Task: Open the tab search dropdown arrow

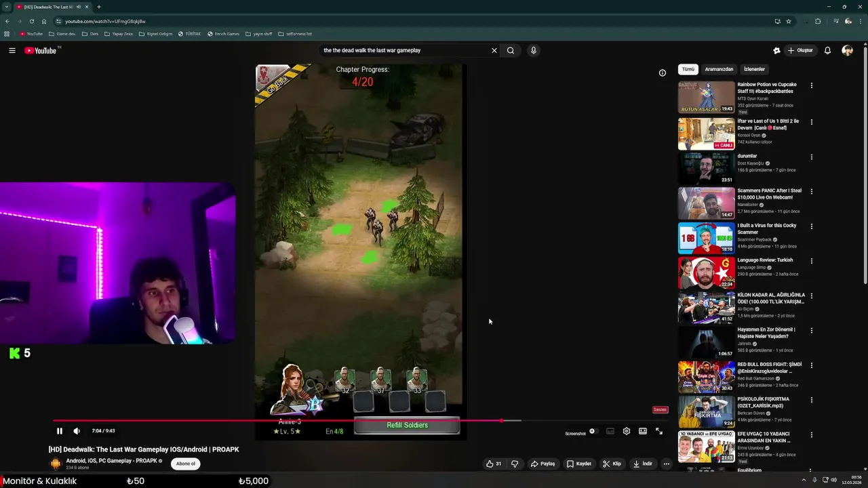Action: tap(6, 7)
